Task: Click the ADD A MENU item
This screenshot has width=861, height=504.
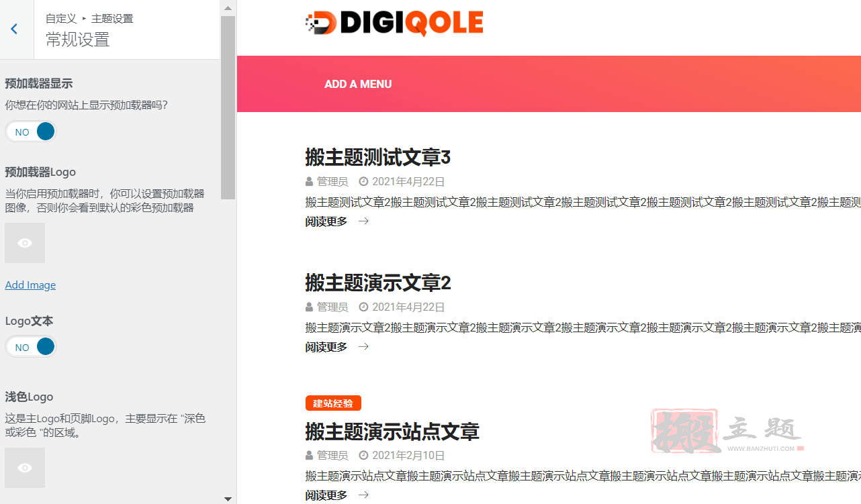Action: 358,84
